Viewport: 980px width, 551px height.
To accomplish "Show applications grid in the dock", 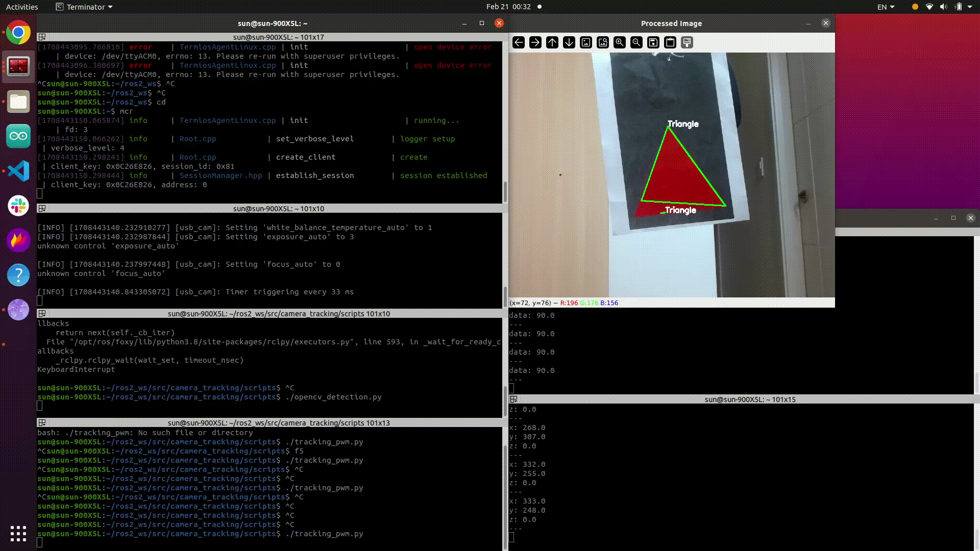I will (x=18, y=533).
